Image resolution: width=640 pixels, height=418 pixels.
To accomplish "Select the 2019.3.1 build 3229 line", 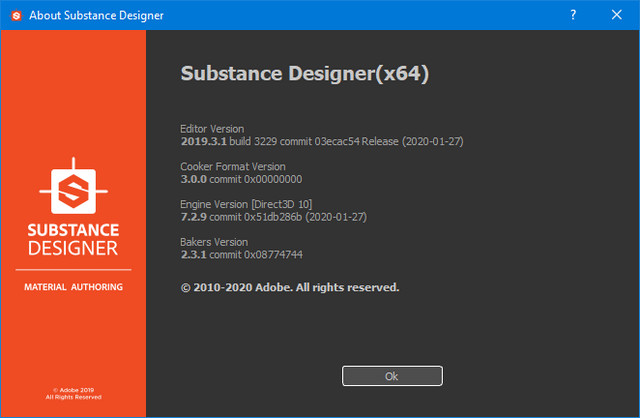I will tap(320, 142).
